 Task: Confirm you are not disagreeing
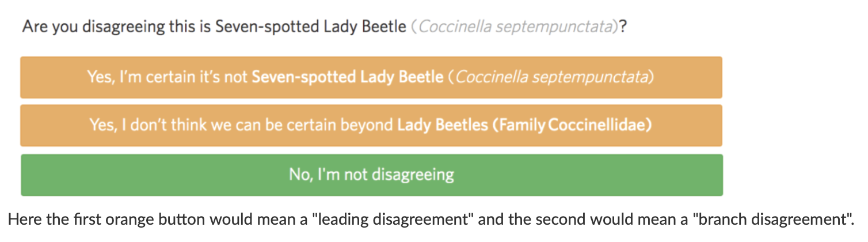pyautogui.click(x=371, y=175)
